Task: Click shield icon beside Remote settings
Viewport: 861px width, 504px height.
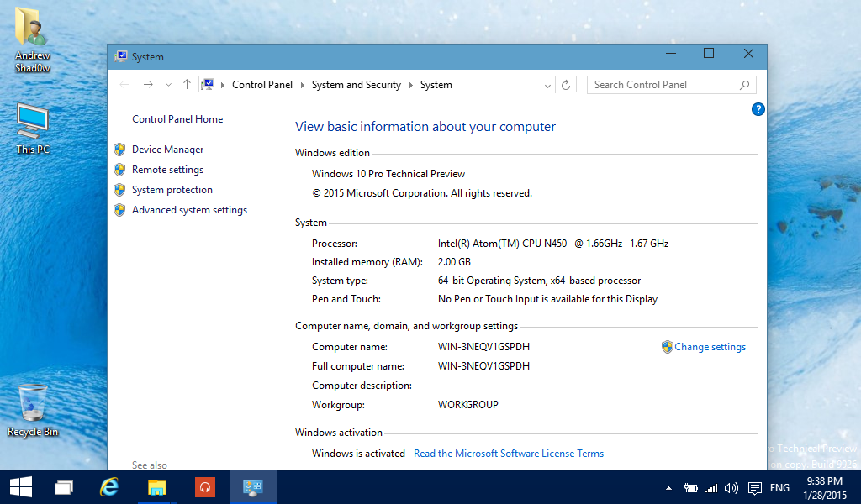Action: click(x=119, y=170)
